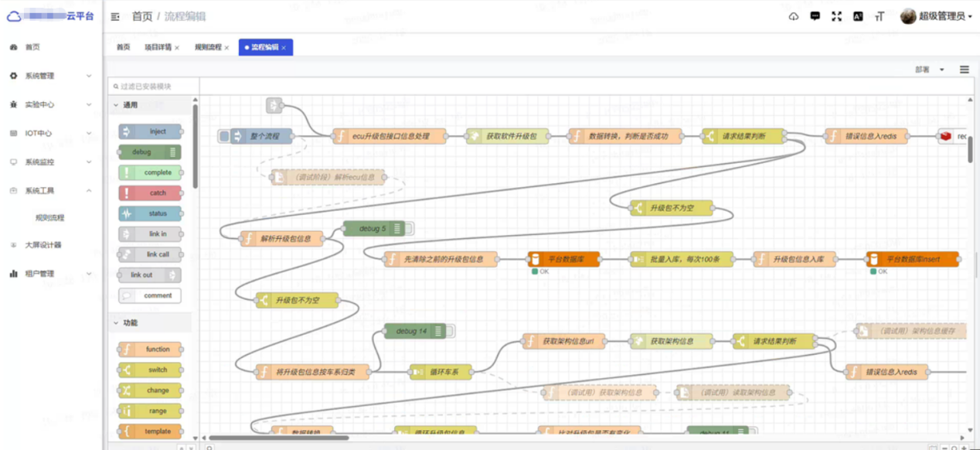Collapse the left sidebar menu icon
The image size is (980, 450).
pyautogui.click(x=115, y=16)
